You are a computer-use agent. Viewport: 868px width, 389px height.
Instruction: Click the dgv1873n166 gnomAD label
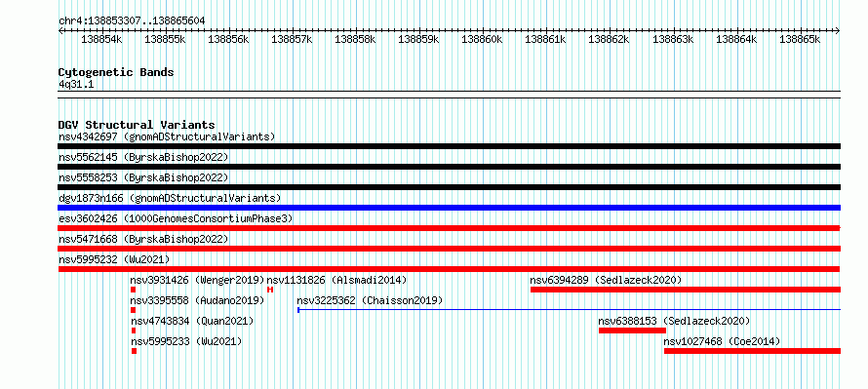[x=170, y=198]
